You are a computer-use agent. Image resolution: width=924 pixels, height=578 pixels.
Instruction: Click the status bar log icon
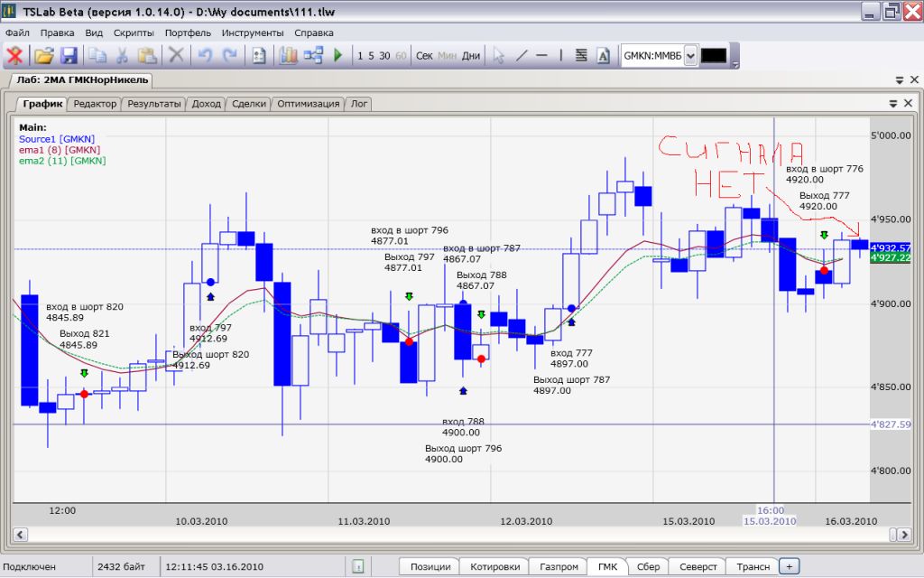pyautogui.click(x=358, y=567)
